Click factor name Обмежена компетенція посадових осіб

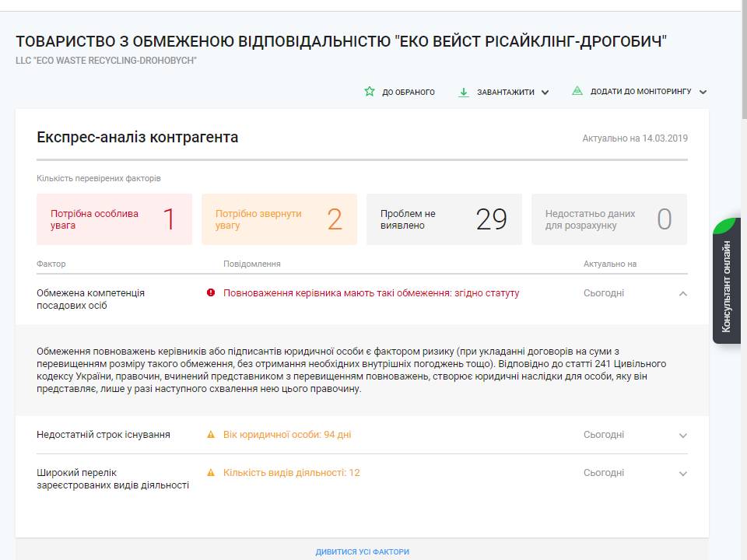pos(90,299)
